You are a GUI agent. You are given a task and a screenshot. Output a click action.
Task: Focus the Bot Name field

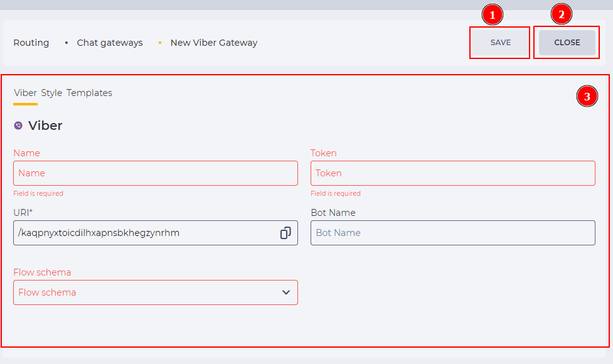click(x=453, y=233)
